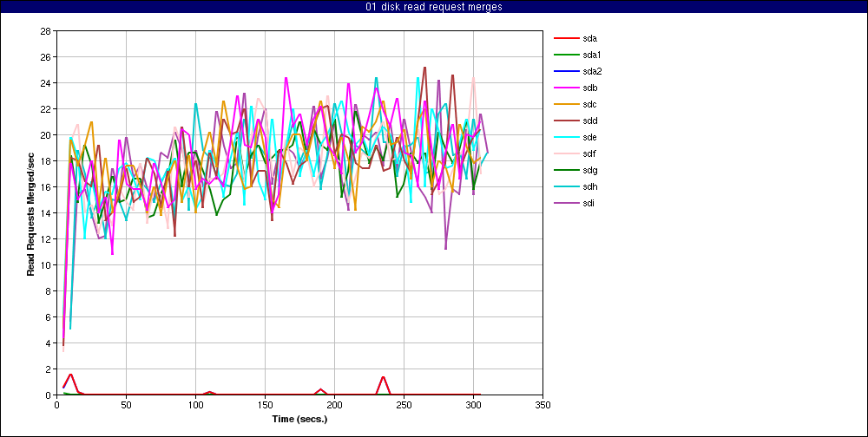Screen dimensions: 868x437
Task: Select the 'sdi' legend label
Action: 589,204
